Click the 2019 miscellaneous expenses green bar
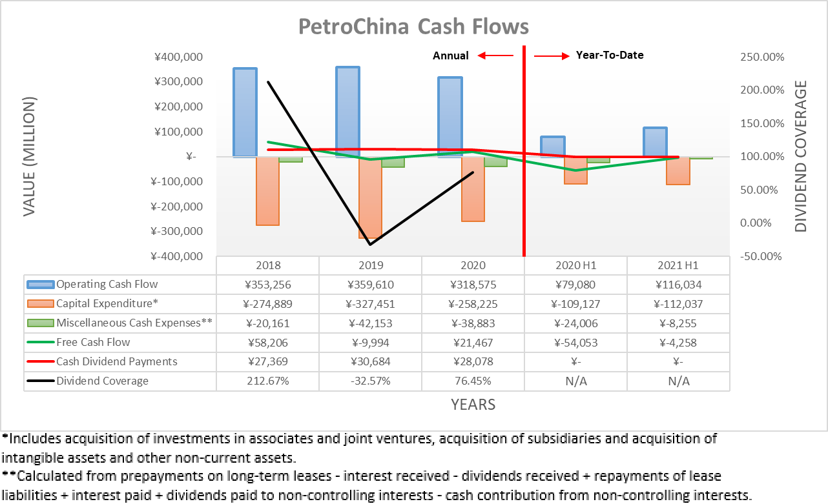The image size is (828, 504). click(x=393, y=162)
